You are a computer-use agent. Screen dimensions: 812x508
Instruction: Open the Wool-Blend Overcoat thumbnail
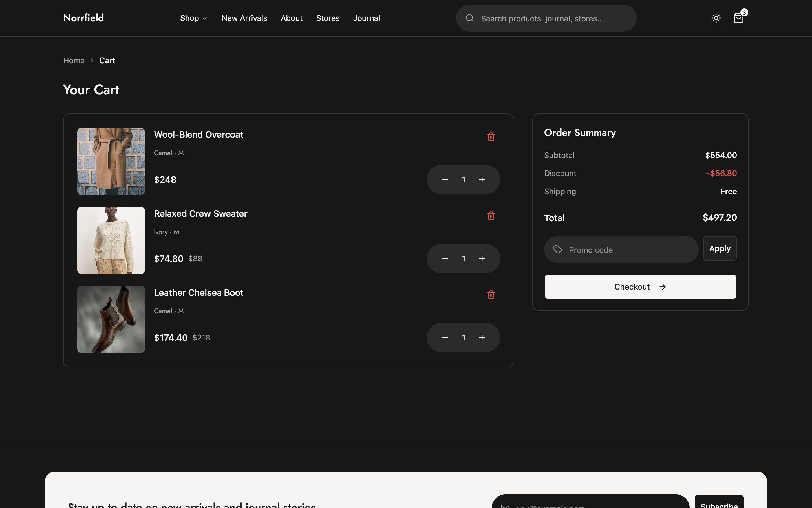point(111,161)
